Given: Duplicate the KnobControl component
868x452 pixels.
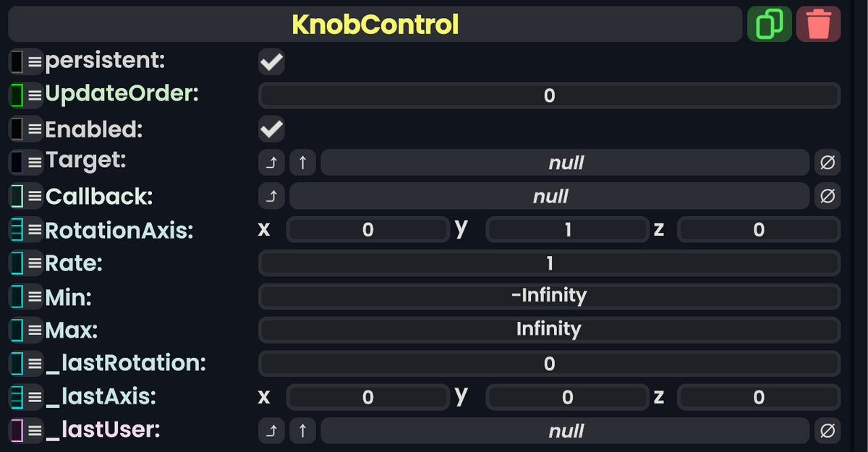Looking at the screenshot, I should 769,23.
